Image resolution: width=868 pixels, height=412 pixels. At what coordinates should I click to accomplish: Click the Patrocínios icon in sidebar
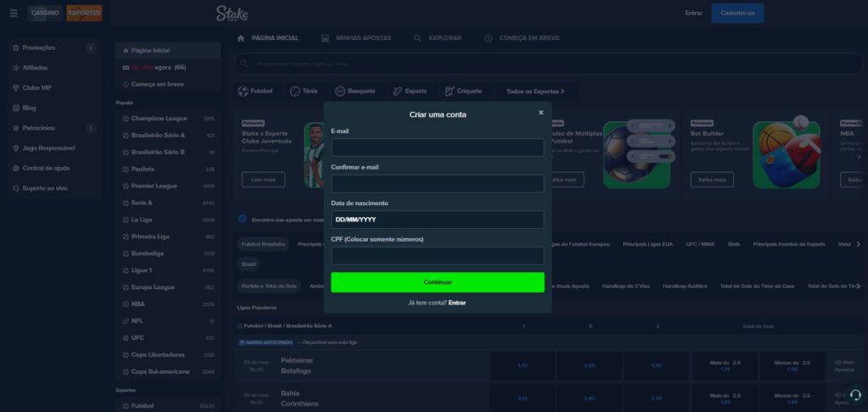pos(16,128)
